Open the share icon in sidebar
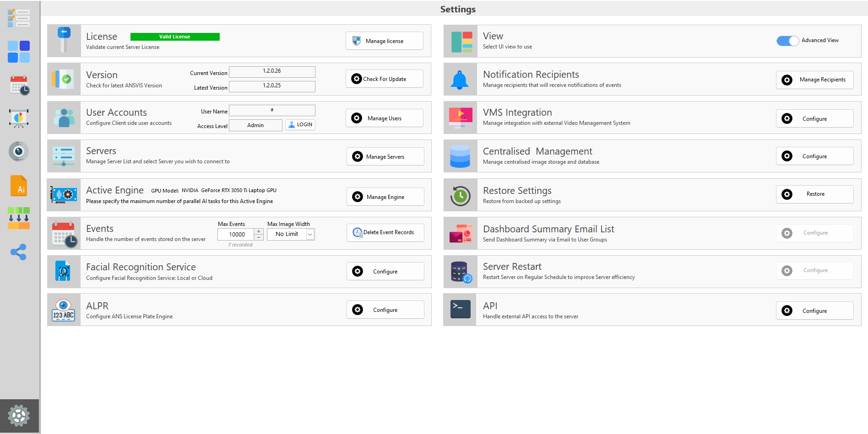The image size is (868, 434). pos(19,252)
